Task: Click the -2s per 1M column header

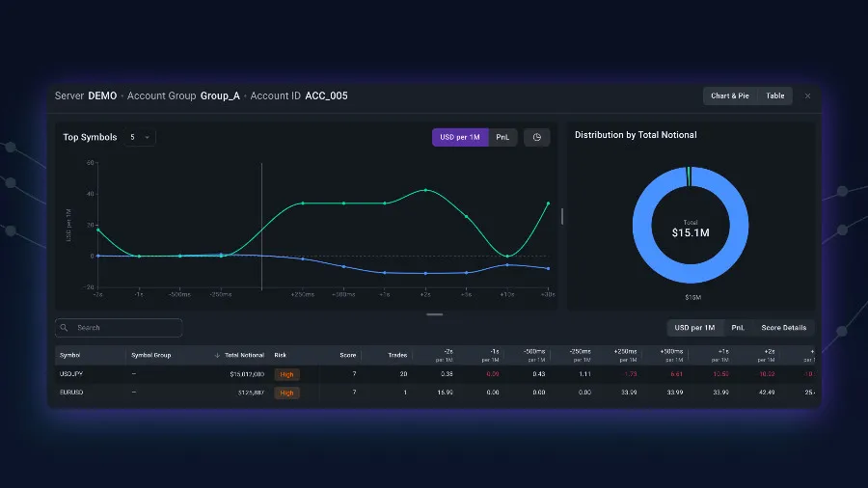Action: coord(445,355)
